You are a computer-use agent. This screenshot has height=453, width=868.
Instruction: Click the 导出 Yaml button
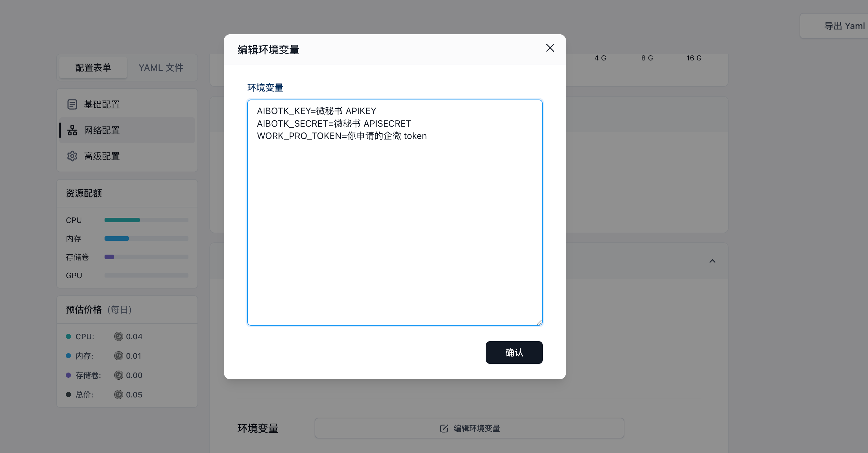[843, 26]
